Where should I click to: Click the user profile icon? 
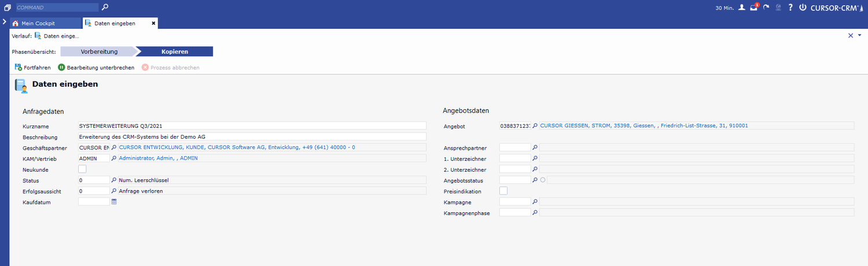click(742, 8)
